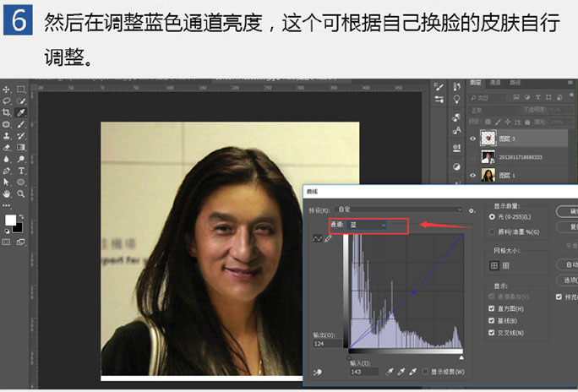Image resolution: width=578 pixels, height=392 pixels.
Task: Select the Rectangular Marquee tool
Action: tap(21, 90)
